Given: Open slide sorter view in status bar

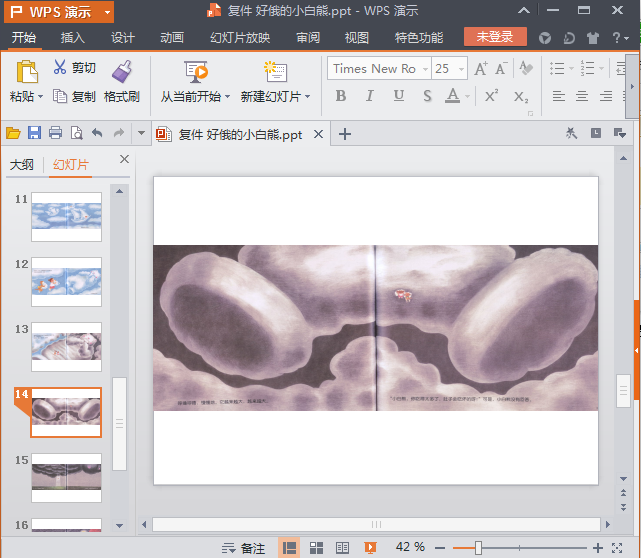Looking at the screenshot, I should (x=316, y=548).
